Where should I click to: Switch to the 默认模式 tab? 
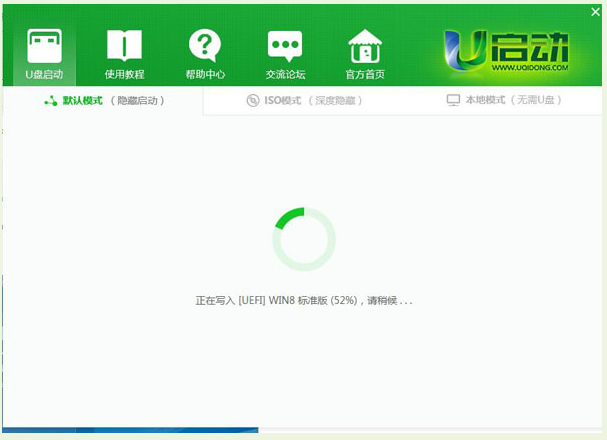(105, 101)
